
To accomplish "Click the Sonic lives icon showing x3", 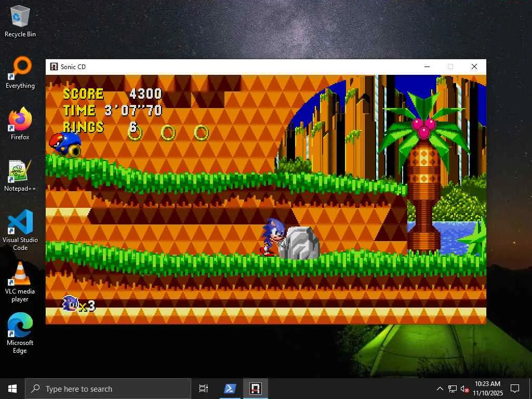I will point(79,304).
